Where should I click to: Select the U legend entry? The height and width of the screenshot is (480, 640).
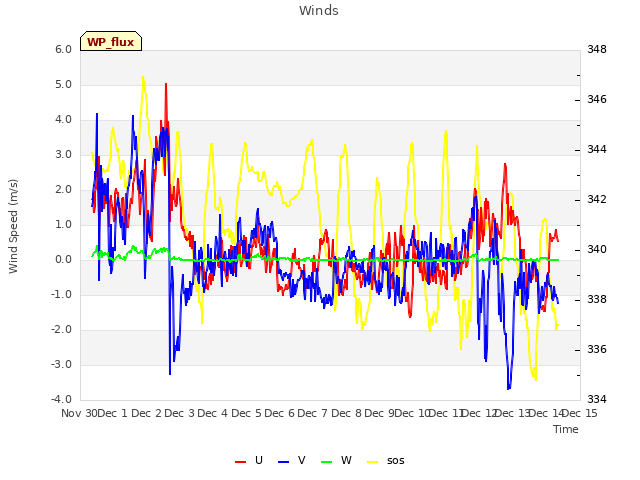pos(249,460)
